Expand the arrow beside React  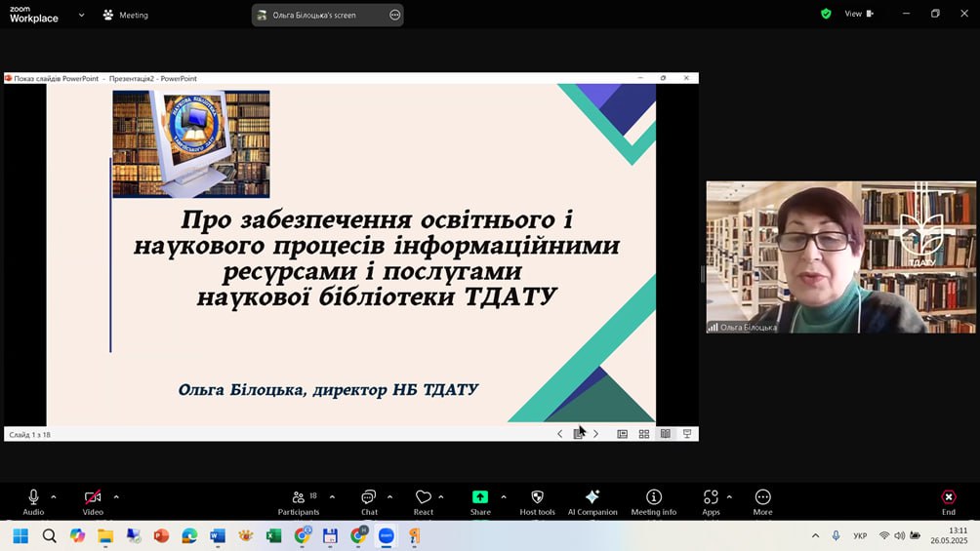click(441, 497)
